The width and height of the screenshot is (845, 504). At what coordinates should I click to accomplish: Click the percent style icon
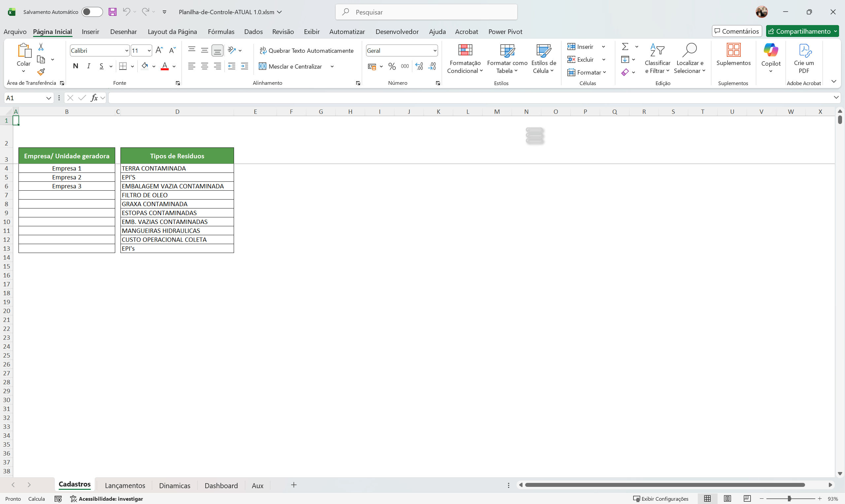coord(392,66)
